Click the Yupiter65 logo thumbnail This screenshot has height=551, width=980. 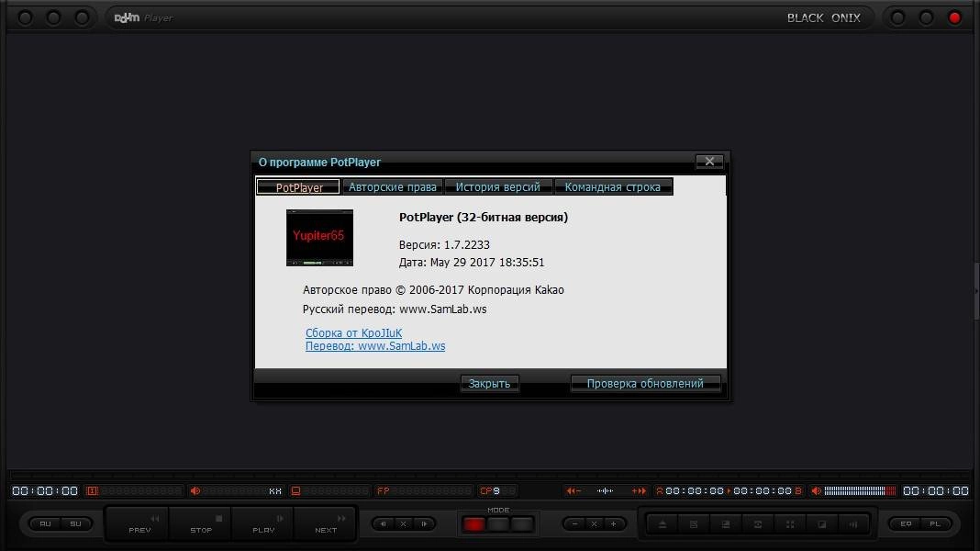[x=319, y=238]
